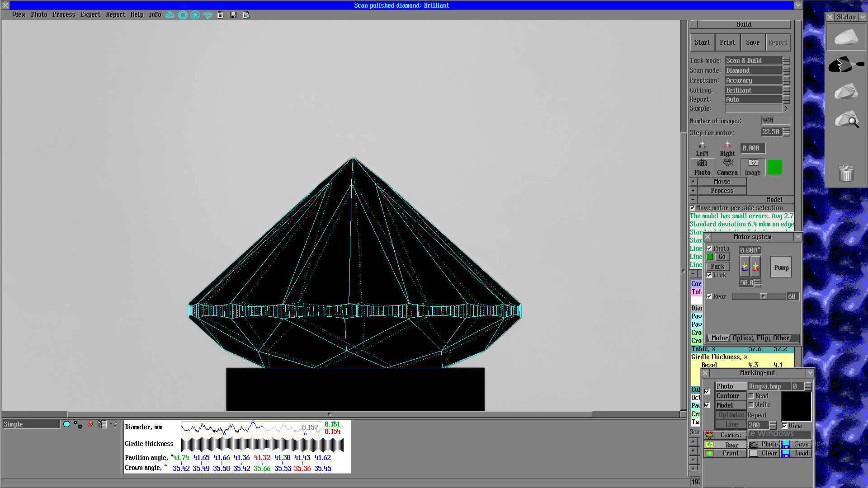Click the Start button

tap(702, 42)
